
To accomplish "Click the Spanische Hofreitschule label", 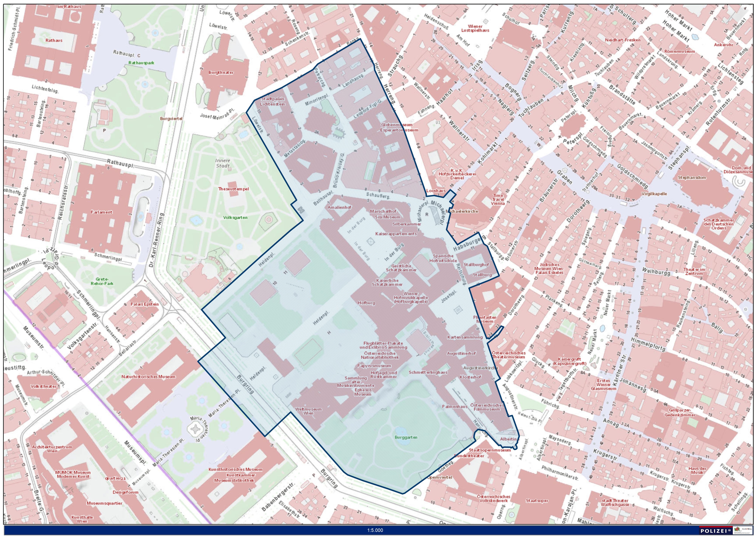I will (x=443, y=258).
